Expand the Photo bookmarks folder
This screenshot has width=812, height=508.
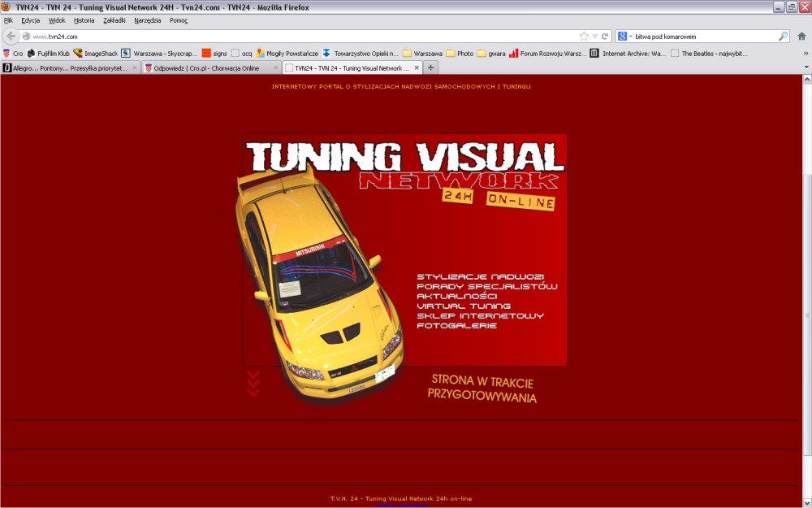click(460, 54)
